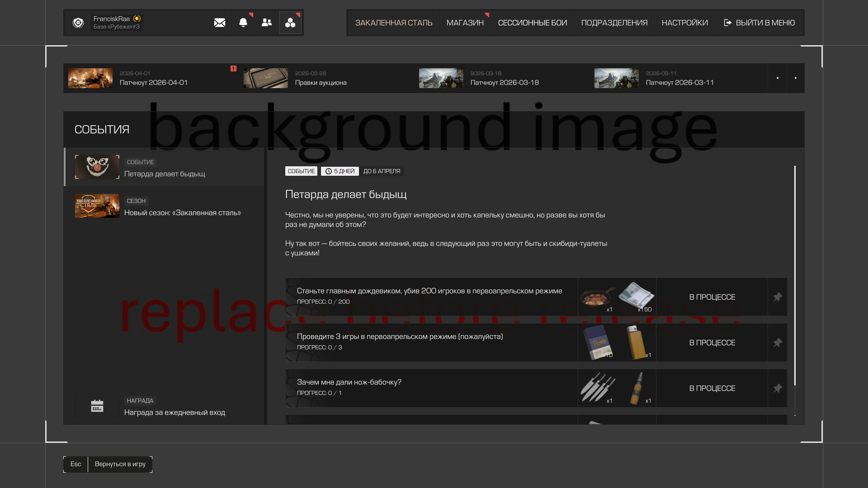The height and width of the screenshot is (488, 868).
Task: Open Патчноут 2026-04-01 news thumbnail
Action: coord(90,78)
